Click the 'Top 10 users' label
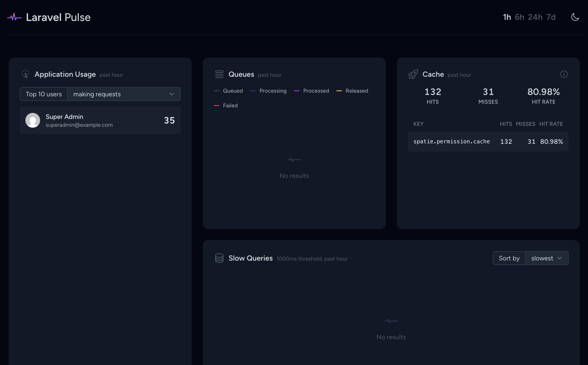This screenshot has height=365, width=588. click(x=44, y=94)
